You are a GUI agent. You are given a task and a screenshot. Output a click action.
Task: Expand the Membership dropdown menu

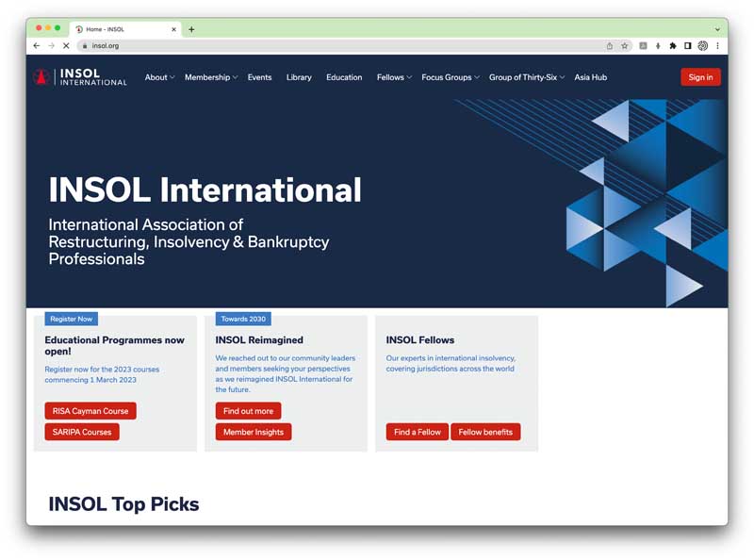[211, 77]
